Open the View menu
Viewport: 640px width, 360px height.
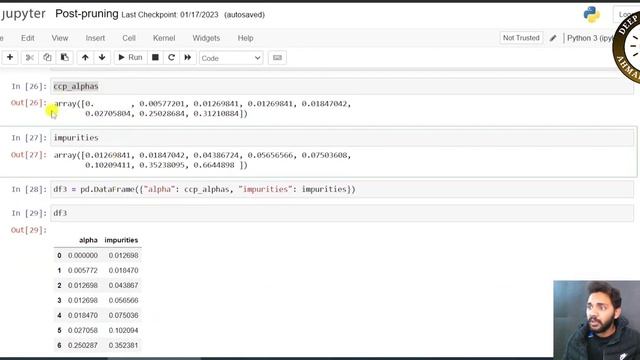pos(60,38)
